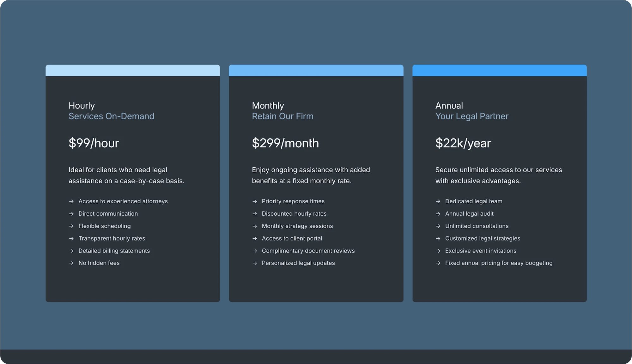Click arrow icon beside 'Fixed annual pricing for easy budgeting'
This screenshot has height=364, width=632.
point(438,263)
